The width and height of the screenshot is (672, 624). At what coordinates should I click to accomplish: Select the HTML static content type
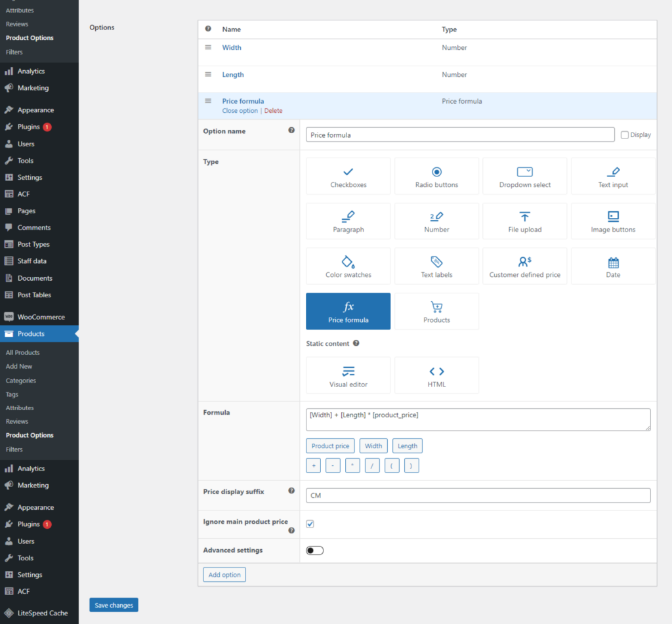click(x=436, y=375)
